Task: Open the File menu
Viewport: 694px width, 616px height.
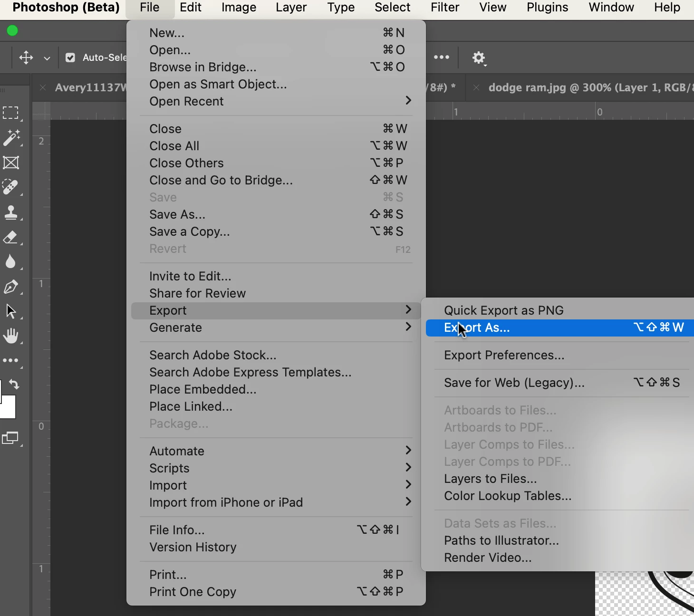Action: pyautogui.click(x=150, y=8)
